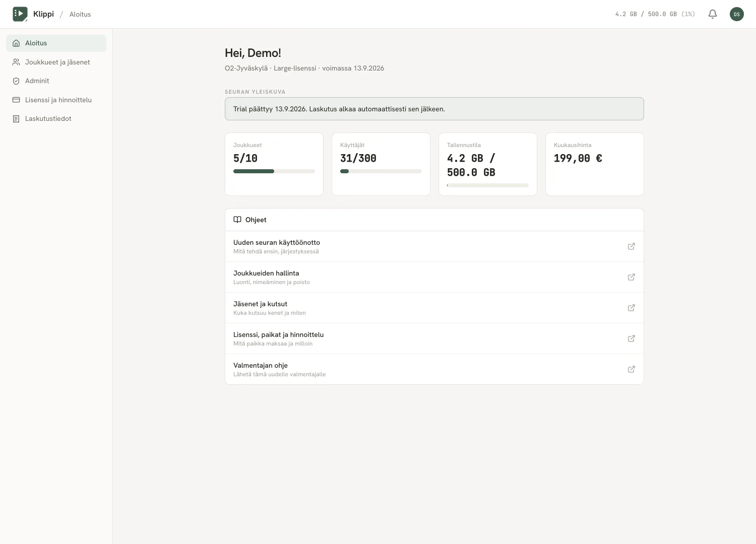756x544 pixels.
Task: Open notifications bell icon
Action: point(713,14)
